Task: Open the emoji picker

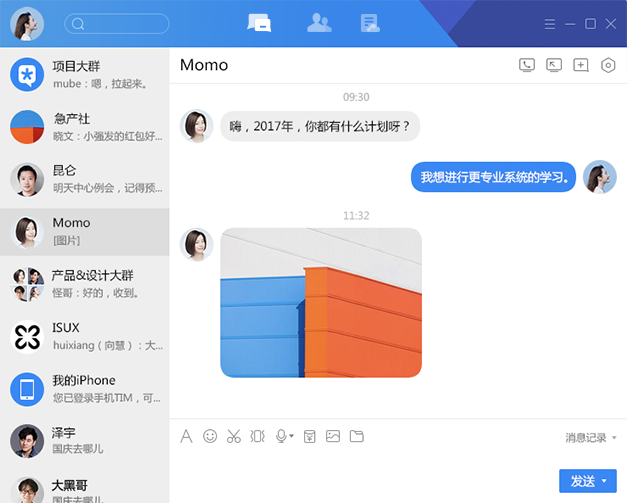Action: pyautogui.click(x=210, y=436)
